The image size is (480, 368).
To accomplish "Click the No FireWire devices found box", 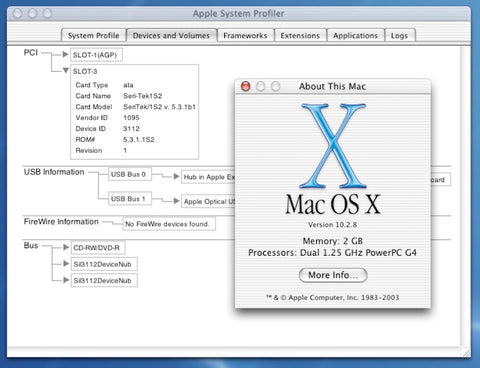I will point(169,224).
